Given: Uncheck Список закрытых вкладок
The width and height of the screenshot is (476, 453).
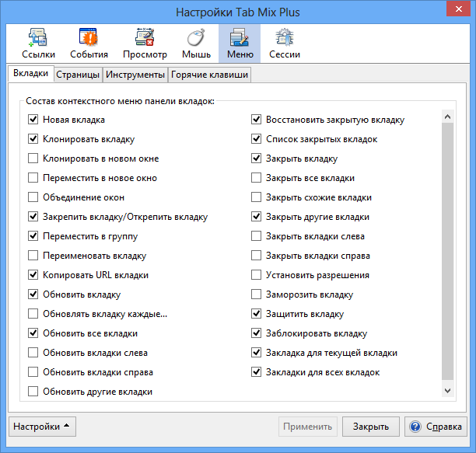Looking at the screenshot, I should tap(256, 139).
